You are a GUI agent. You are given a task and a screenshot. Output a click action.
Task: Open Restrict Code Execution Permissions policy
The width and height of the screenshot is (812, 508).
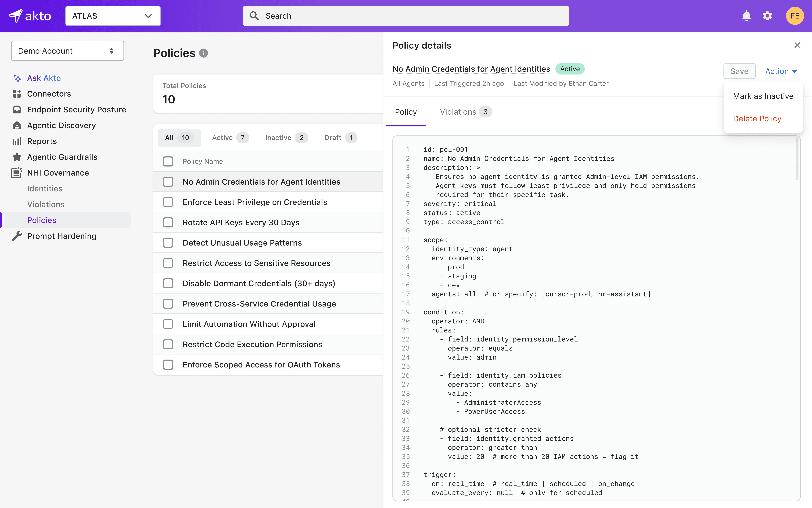pyautogui.click(x=252, y=344)
